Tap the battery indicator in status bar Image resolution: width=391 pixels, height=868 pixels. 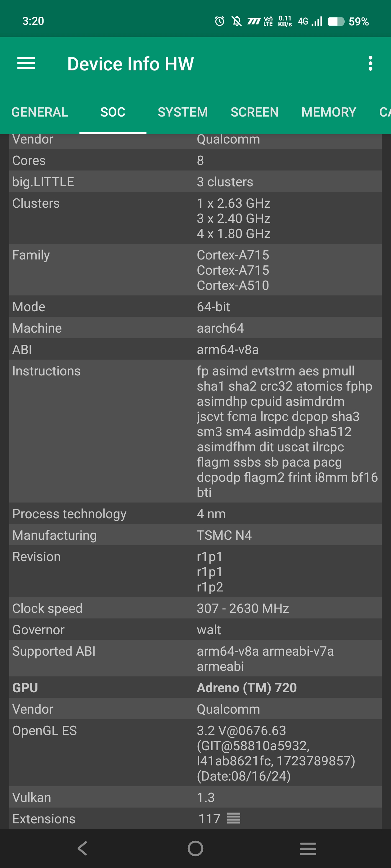(336, 21)
